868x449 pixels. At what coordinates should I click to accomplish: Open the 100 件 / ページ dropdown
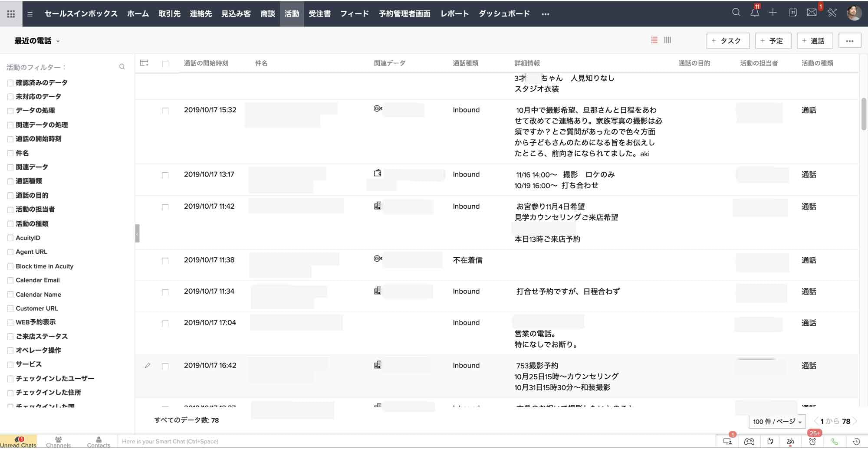[x=777, y=421]
